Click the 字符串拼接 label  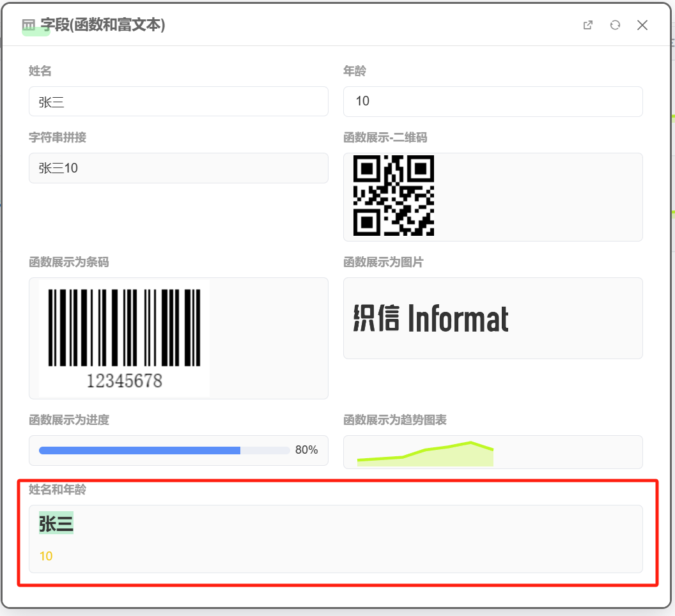[58, 137]
